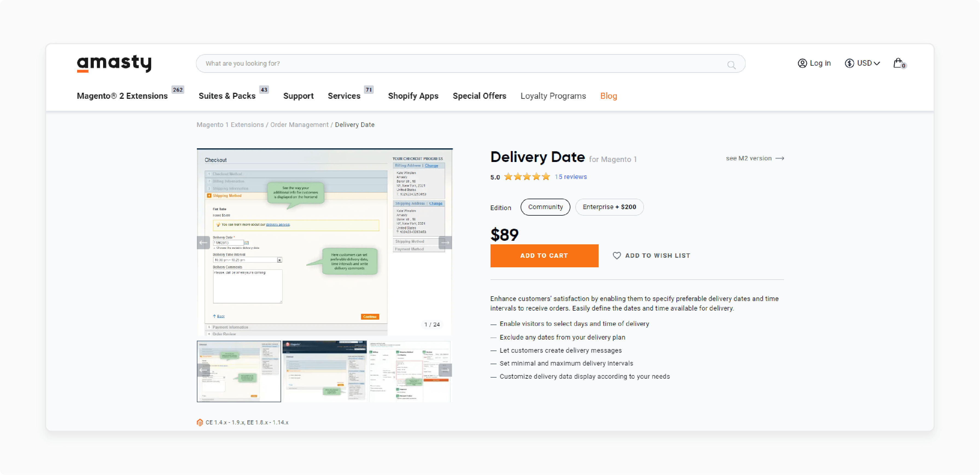980x475 pixels.
Task: Click the 43 badge on Suites & Packs
Action: [x=264, y=90]
